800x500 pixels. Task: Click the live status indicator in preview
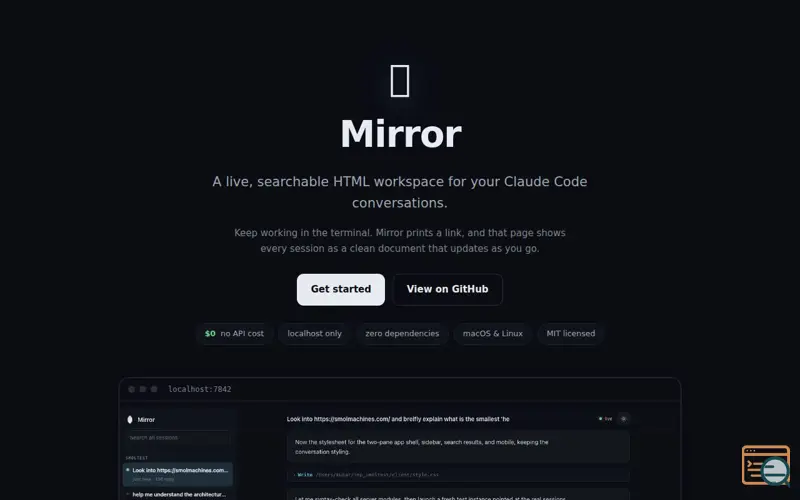click(605, 419)
